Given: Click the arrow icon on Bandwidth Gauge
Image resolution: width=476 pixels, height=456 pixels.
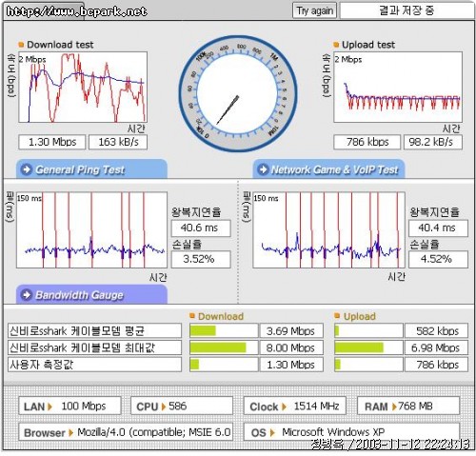Looking at the screenshot, I should [27, 295].
